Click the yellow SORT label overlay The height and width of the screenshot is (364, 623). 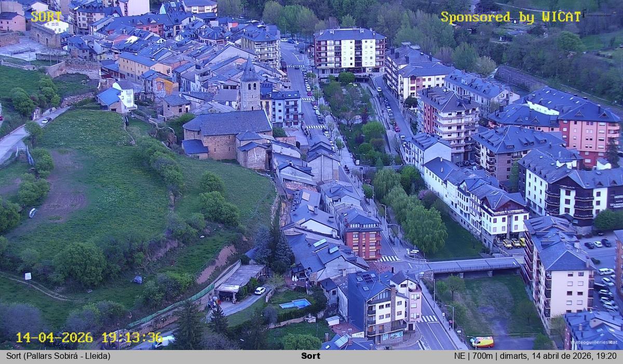point(46,17)
